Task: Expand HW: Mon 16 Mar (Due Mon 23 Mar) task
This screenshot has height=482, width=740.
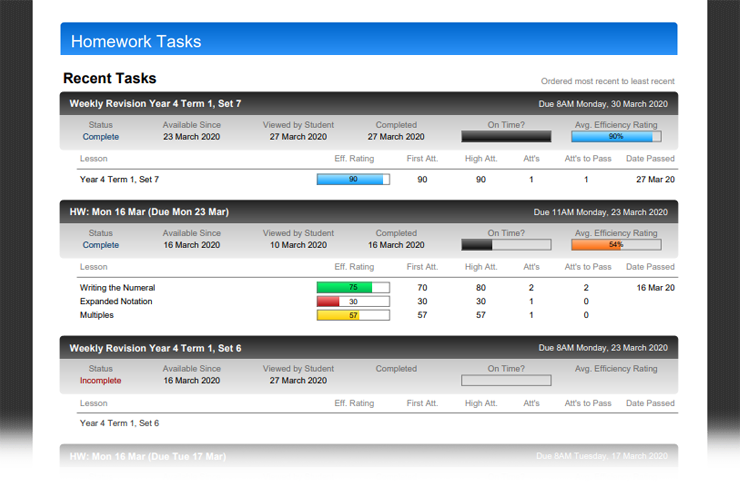Action: [148, 212]
